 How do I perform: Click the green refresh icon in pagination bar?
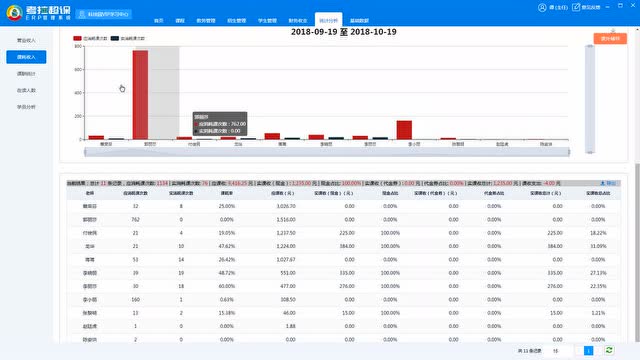pyautogui.click(x=609, y=350)
